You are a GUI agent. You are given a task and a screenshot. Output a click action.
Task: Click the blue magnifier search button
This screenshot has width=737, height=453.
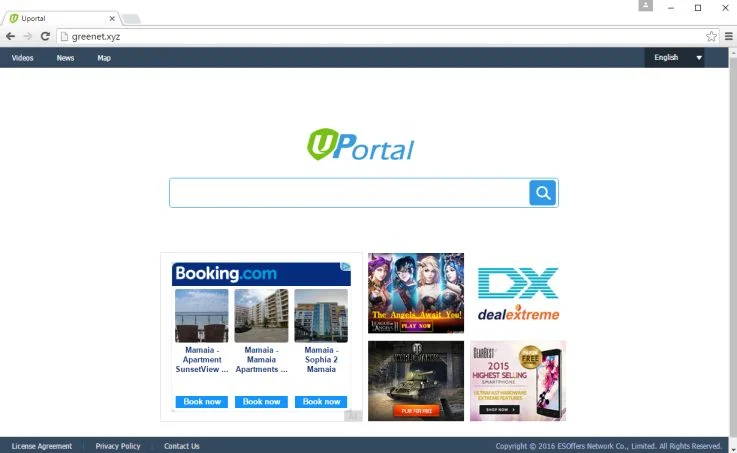[x=543, y=193]
